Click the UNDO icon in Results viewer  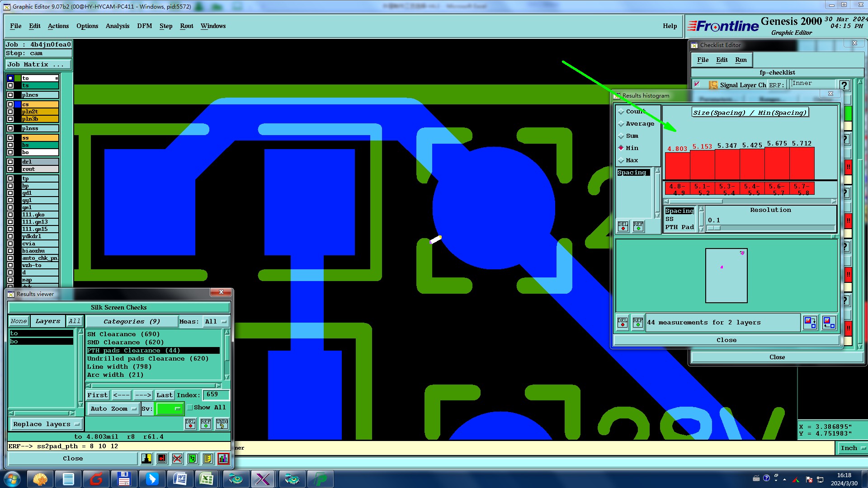coord(222,424)
